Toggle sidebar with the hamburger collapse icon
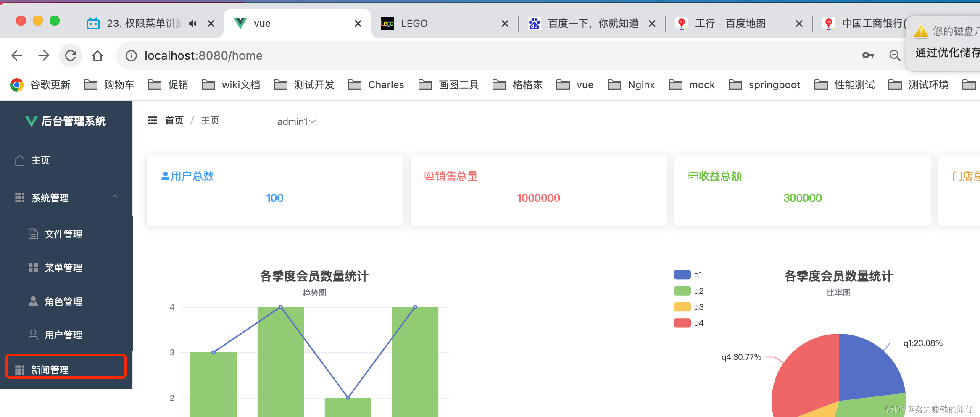Viewport: 980px width, 417px height. click(152, 121)
